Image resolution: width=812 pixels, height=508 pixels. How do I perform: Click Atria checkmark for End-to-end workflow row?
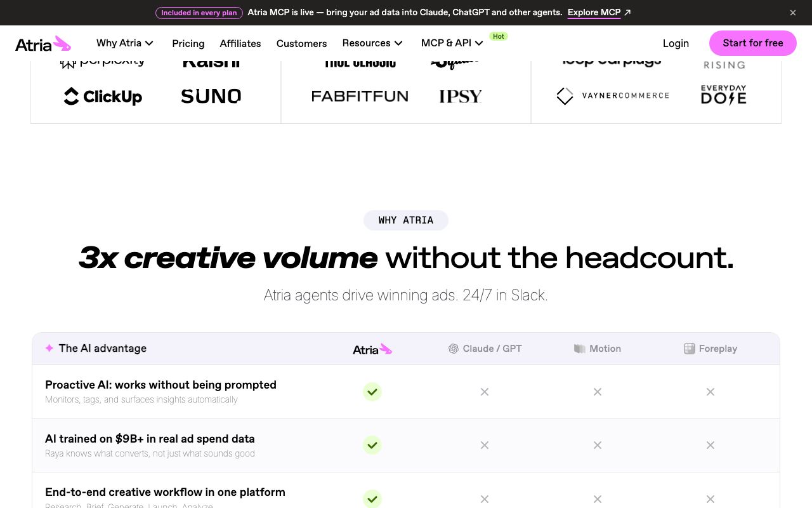[372, 498]
